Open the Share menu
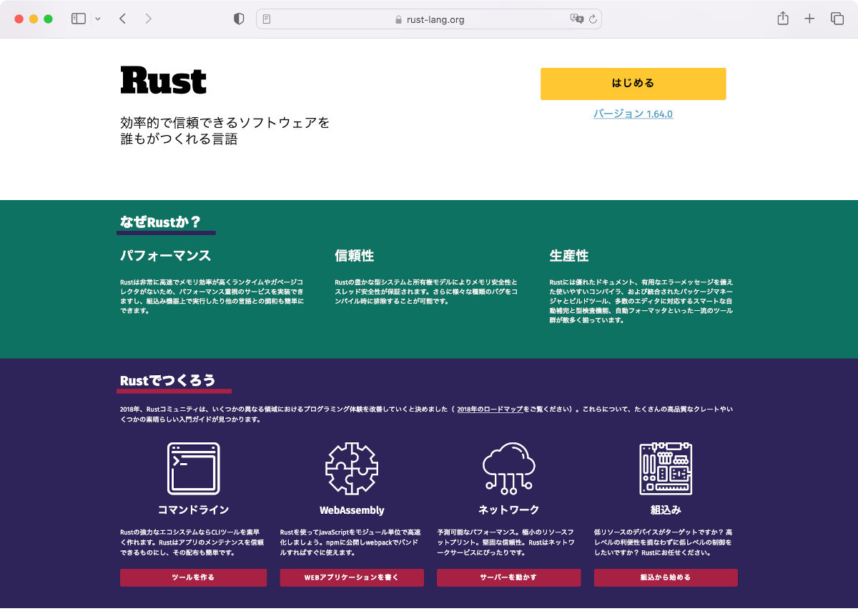Image resolution: width=858 pixels, height=616 pixels. 783,19
